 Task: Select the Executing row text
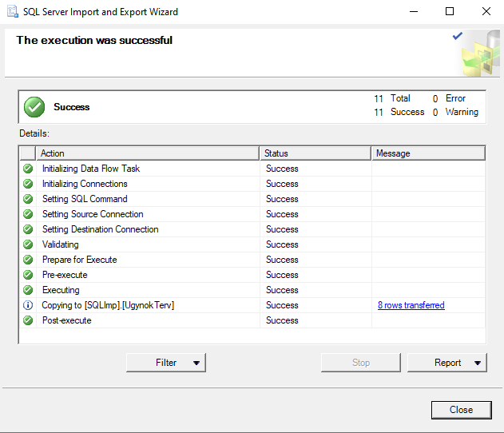(x=61, y=290)
